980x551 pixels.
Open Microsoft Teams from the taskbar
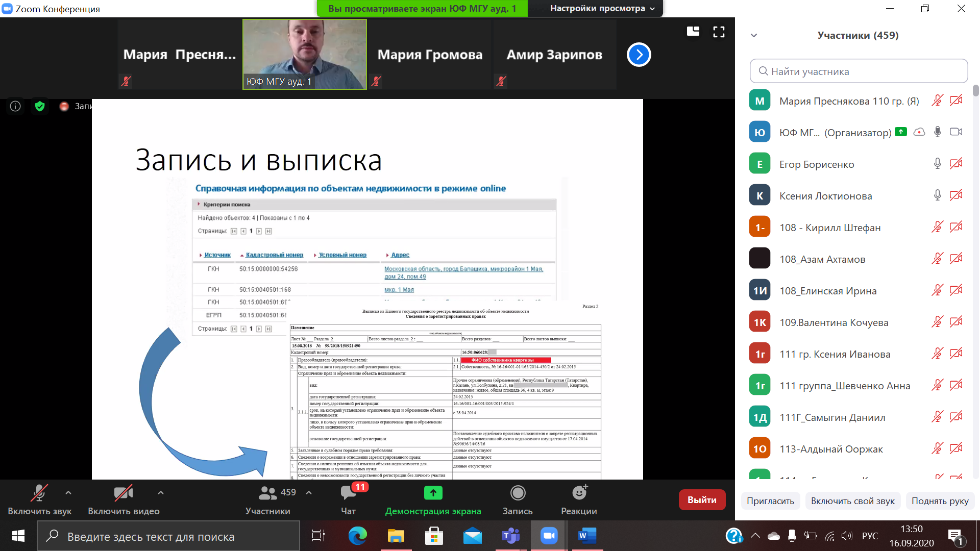click(510, 536)
